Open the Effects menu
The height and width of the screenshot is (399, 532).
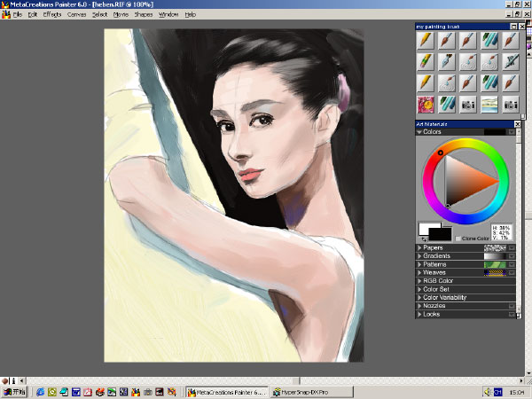52,14
